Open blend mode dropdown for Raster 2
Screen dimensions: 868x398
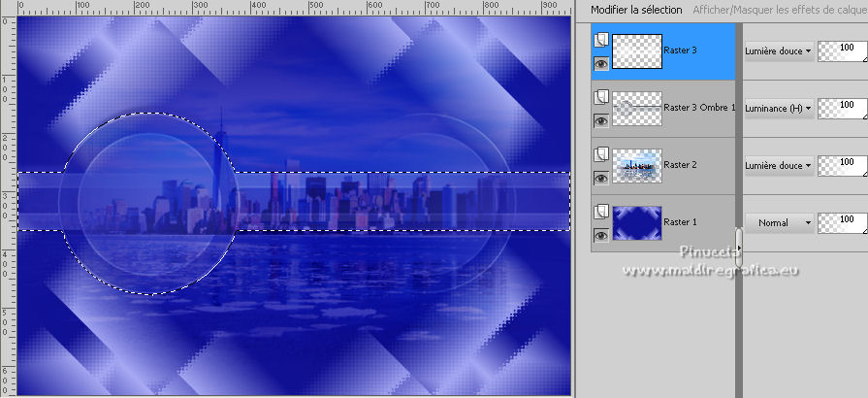779,166
